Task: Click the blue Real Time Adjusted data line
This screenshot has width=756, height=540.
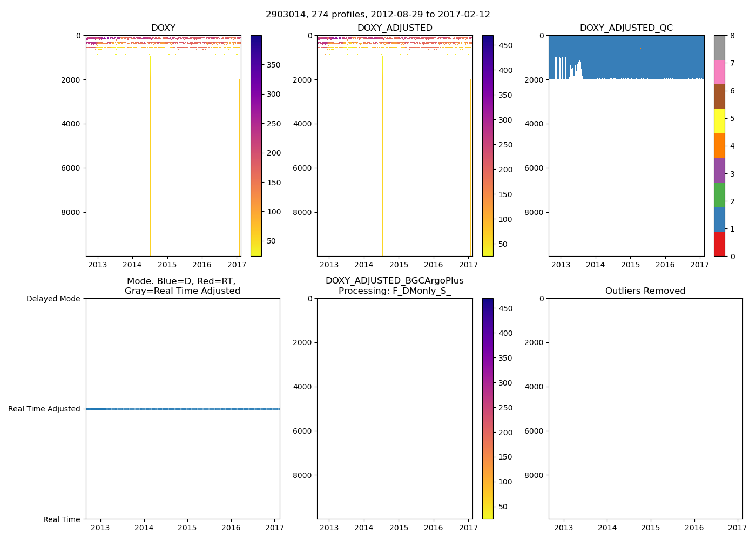Action: point(183,409)
